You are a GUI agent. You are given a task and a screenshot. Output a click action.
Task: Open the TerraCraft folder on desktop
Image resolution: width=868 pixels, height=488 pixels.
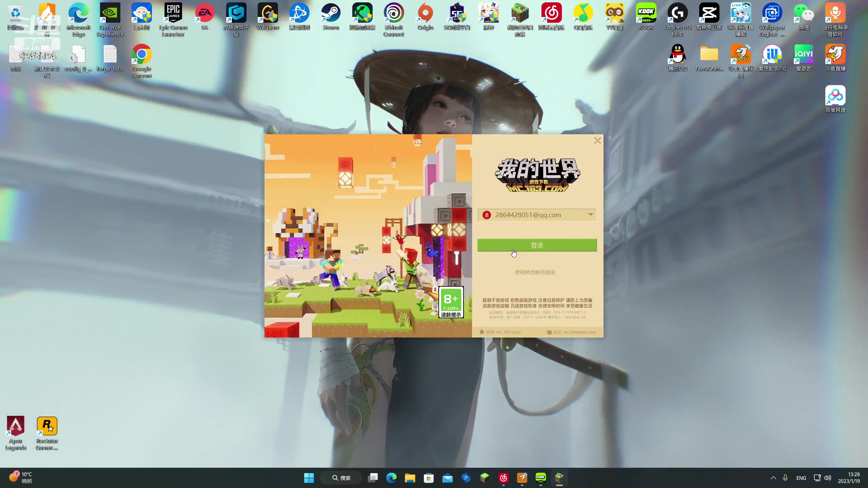(x=709, y=58)
